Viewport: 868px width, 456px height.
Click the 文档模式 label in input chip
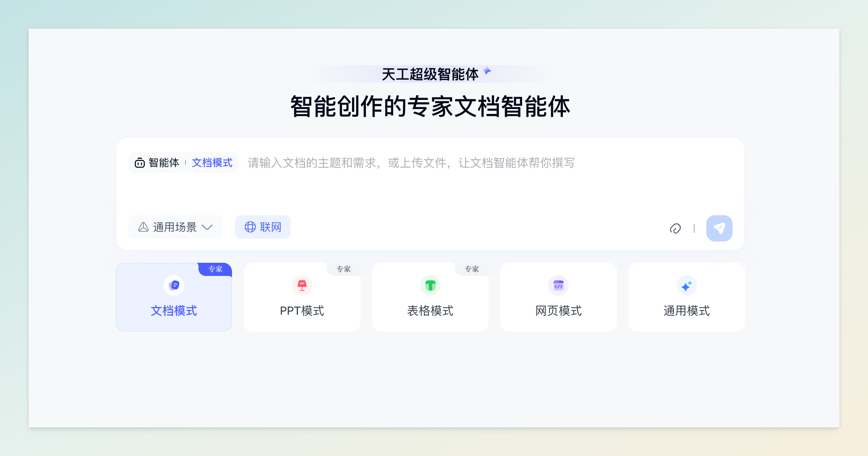[212, 162]
